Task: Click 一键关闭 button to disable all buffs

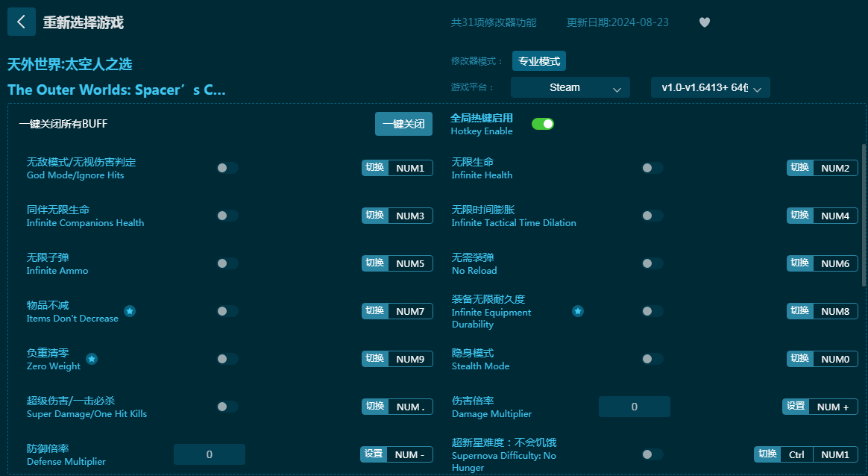Action: (x=403, y=124)
